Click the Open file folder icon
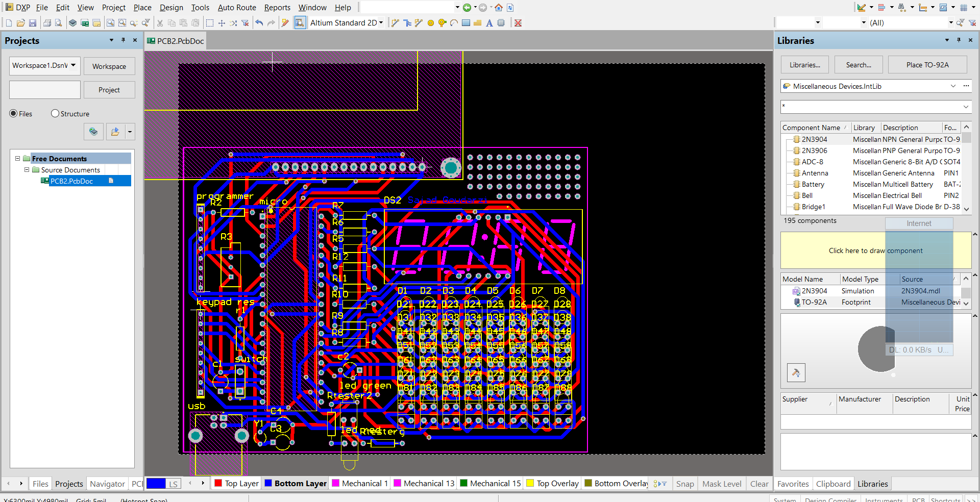Image resolution: width=980 pixels, height=502 pixels. (x=21, y=23)
